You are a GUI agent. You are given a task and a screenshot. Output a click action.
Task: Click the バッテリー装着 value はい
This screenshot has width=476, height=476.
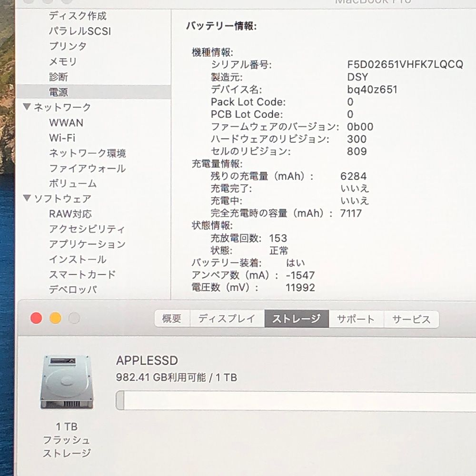pos(296,263)
